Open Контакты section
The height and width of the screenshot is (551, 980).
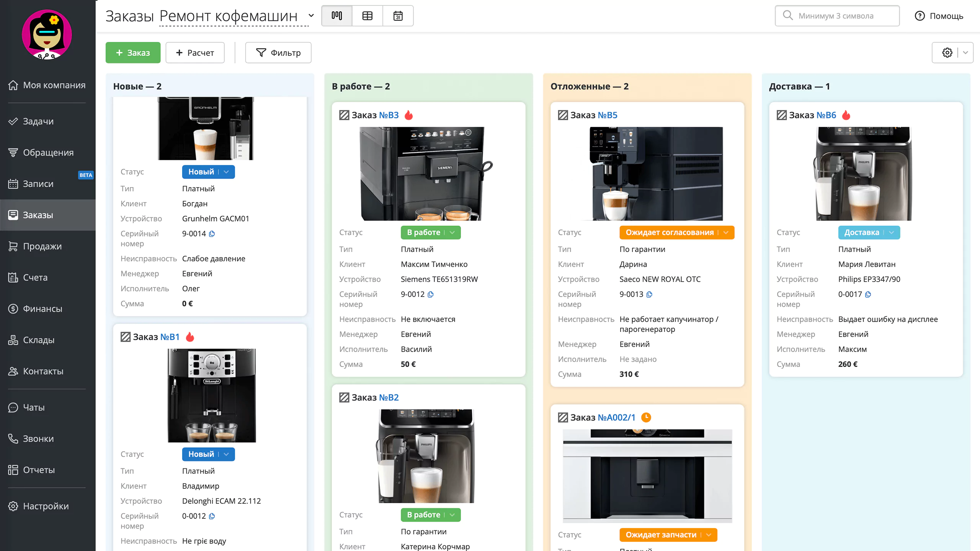pos(47,371)
